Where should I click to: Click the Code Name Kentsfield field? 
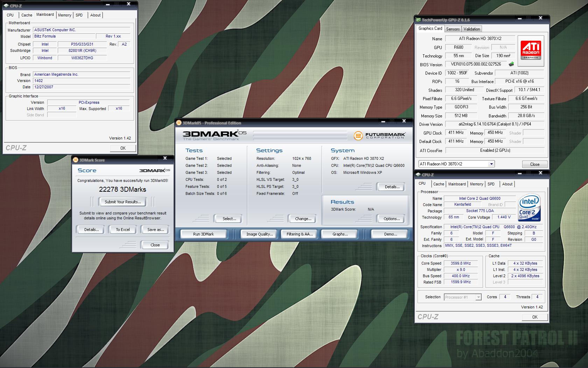coord(462,205)
